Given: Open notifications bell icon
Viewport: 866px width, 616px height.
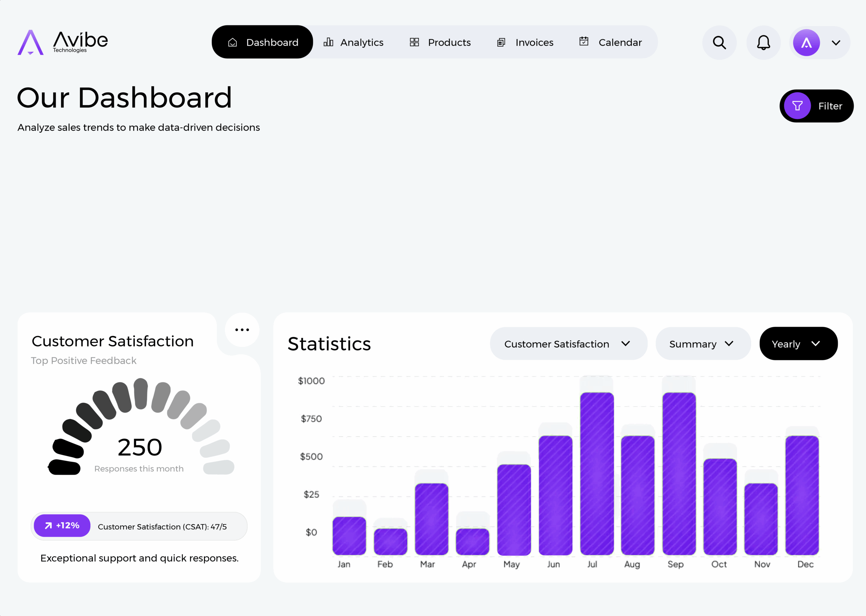Looking at the screenshot, I should (763, 43).
